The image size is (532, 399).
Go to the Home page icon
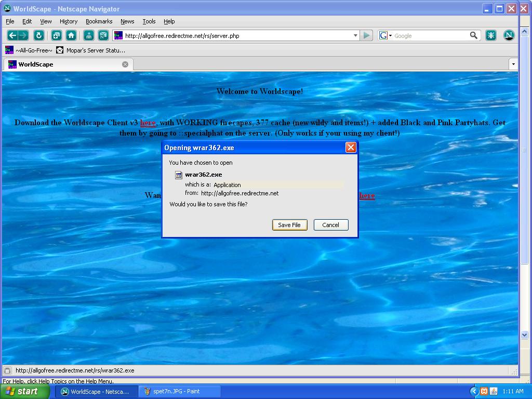pos(71,35)
